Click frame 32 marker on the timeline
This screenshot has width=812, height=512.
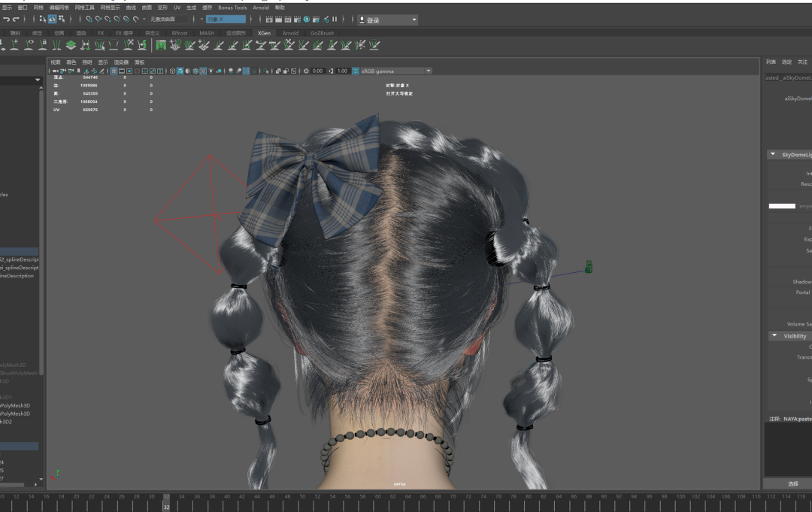[166, 501]
